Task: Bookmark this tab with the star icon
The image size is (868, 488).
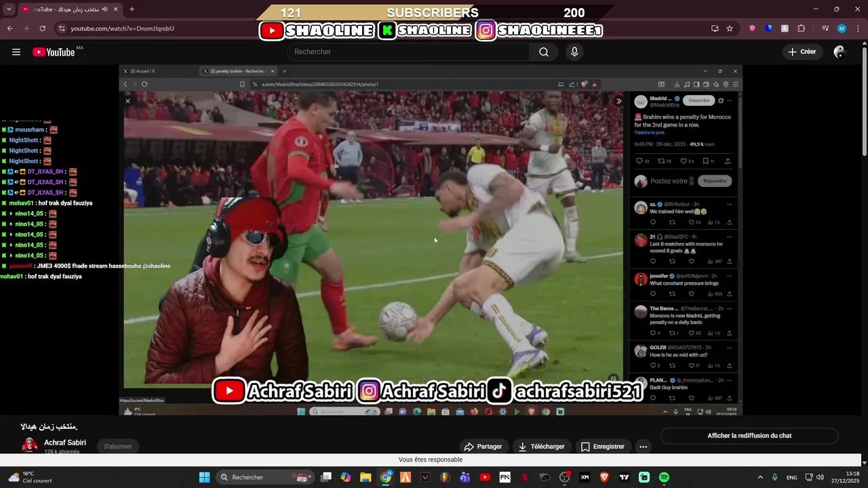Action: (730, 28)
